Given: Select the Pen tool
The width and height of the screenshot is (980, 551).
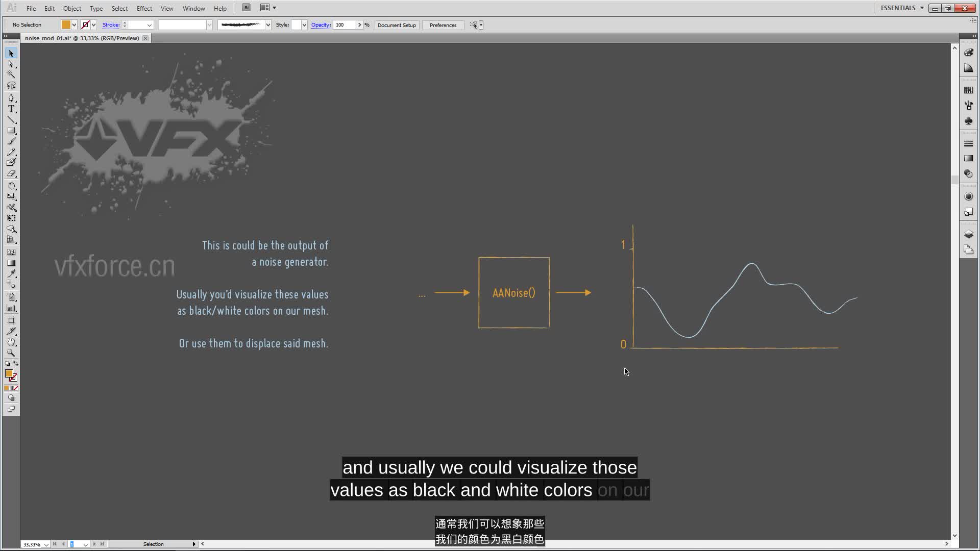Looking at the screenshot, I should (11, 98).
